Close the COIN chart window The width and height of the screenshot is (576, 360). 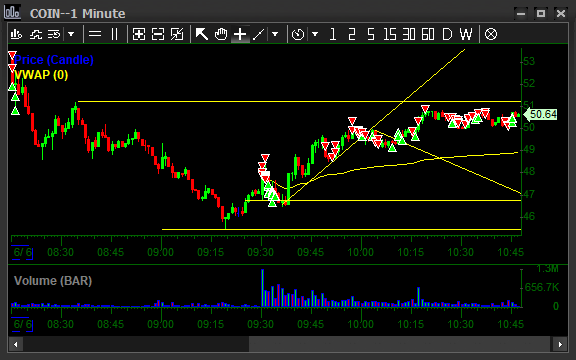(x=561, y=14)
